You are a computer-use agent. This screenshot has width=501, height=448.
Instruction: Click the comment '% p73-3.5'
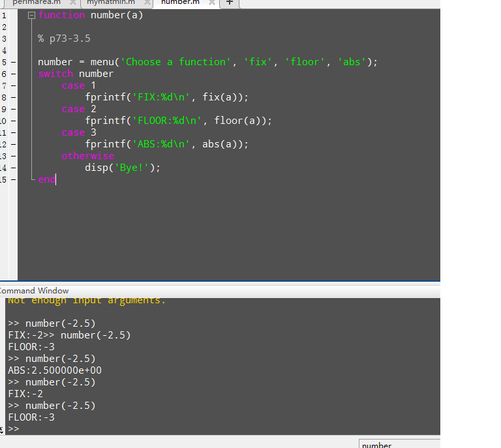click(x=64, y=38)
